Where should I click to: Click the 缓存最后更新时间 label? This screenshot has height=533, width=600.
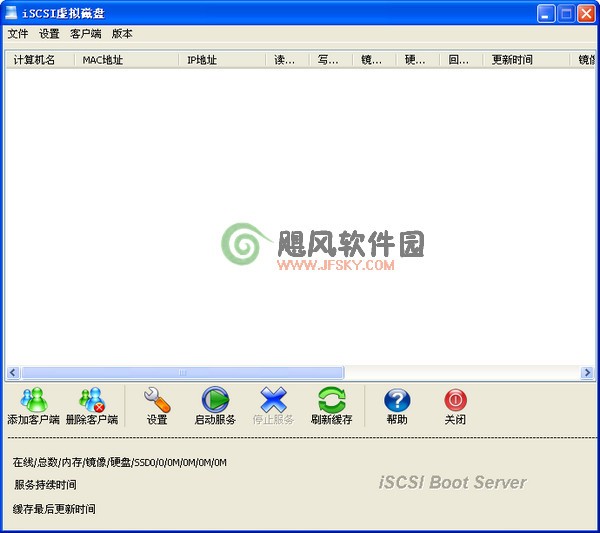tap(54, 509)
